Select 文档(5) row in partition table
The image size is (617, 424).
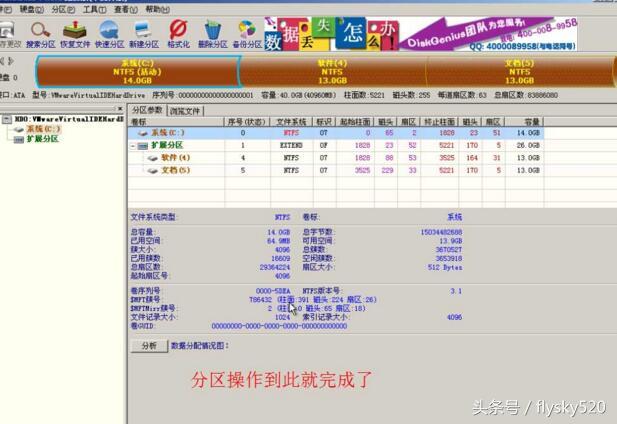pyautogui.click(x=335, y=170)
